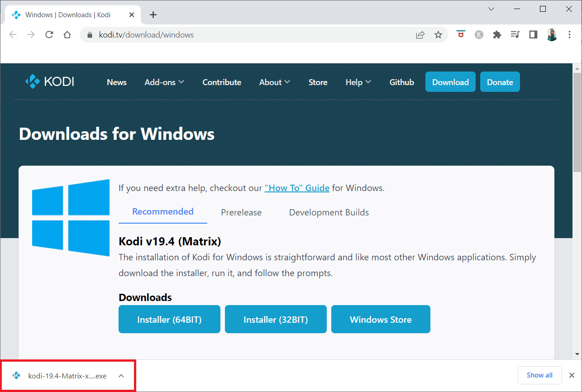Open the media control playlist icon
The width and height of the screenshot is (582, 392).
[515, 35]
